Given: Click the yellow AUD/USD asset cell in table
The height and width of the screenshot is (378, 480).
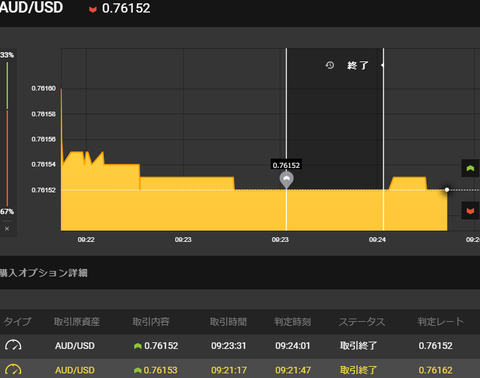Looking at the screenshot, I should (x=75, y=370).
